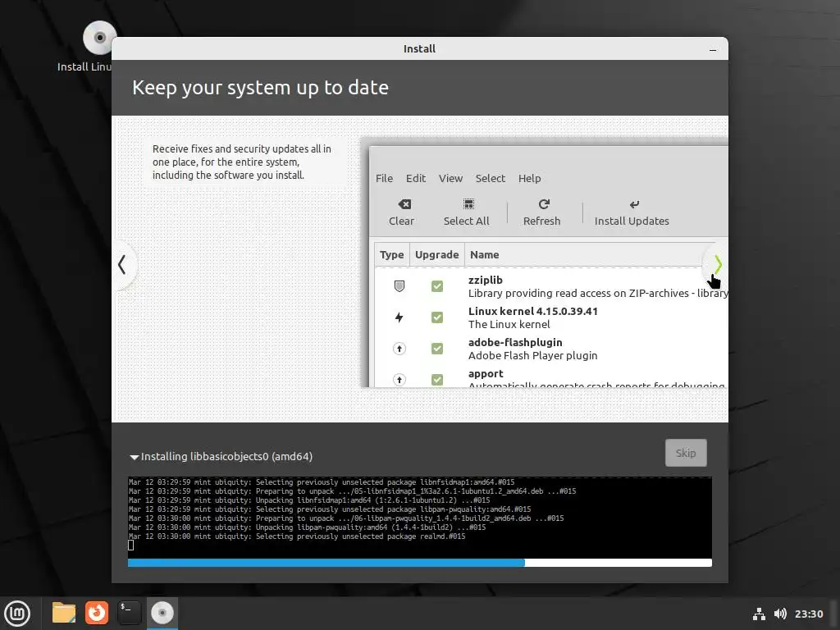Select 'Adobe Flash Player plugin' description text
The height and width of the screenshot is (630, 840).
[532, 355]
